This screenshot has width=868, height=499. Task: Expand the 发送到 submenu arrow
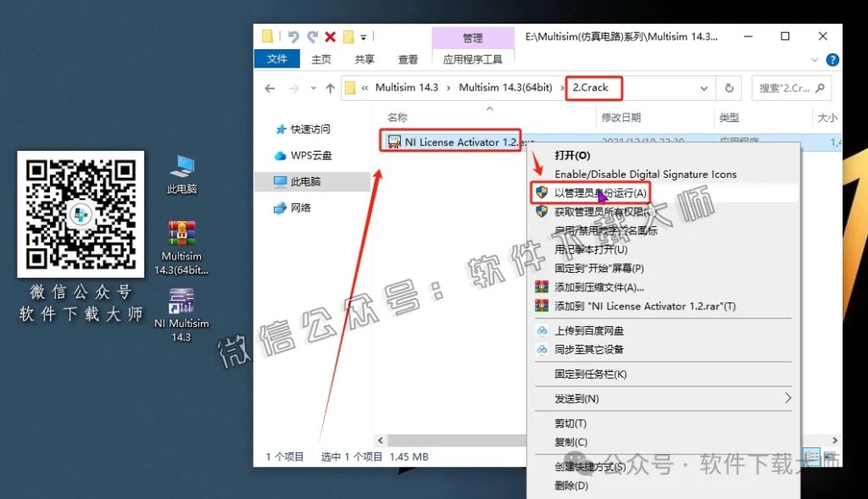(x=787, y=398)
